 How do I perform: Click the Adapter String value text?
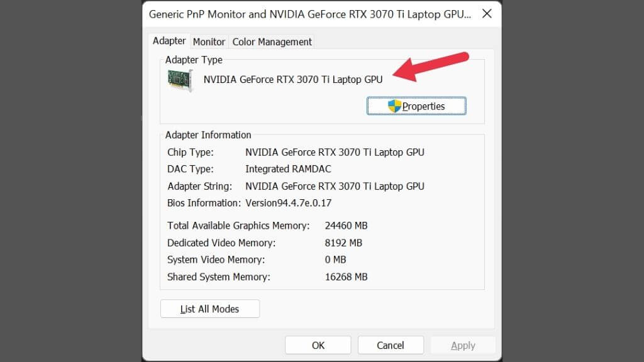(335, 186)
